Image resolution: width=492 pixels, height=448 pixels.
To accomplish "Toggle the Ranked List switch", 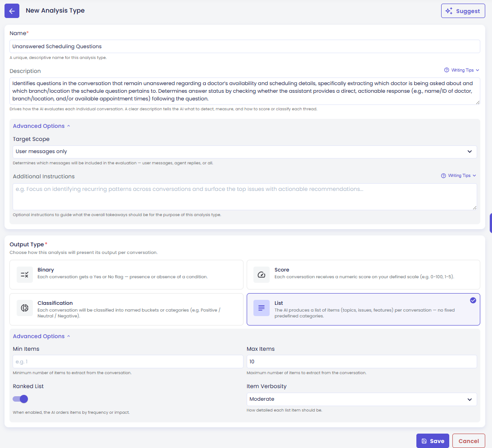I will click(x=20, y=399).
